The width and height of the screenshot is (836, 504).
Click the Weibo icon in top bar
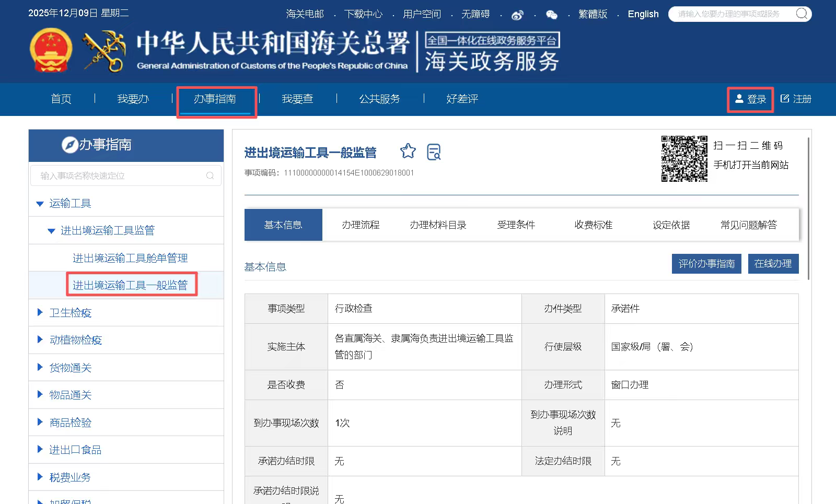(x=517, y=15)
